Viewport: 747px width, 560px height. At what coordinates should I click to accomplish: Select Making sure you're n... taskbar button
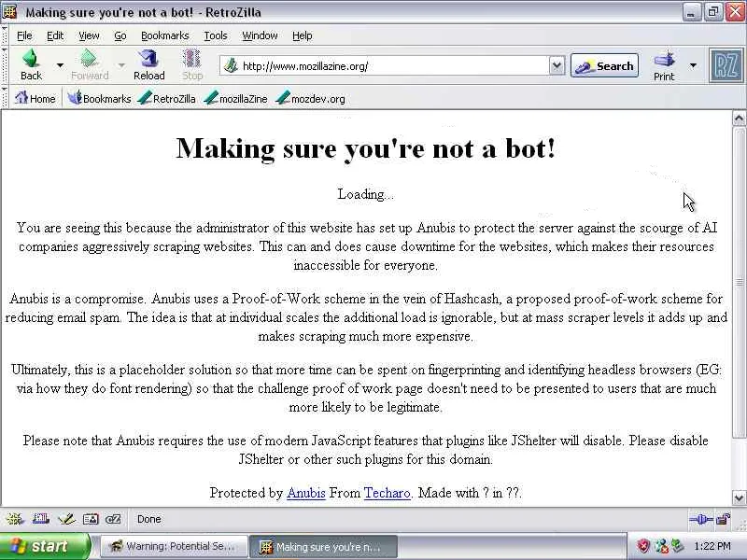click(324, 546)
